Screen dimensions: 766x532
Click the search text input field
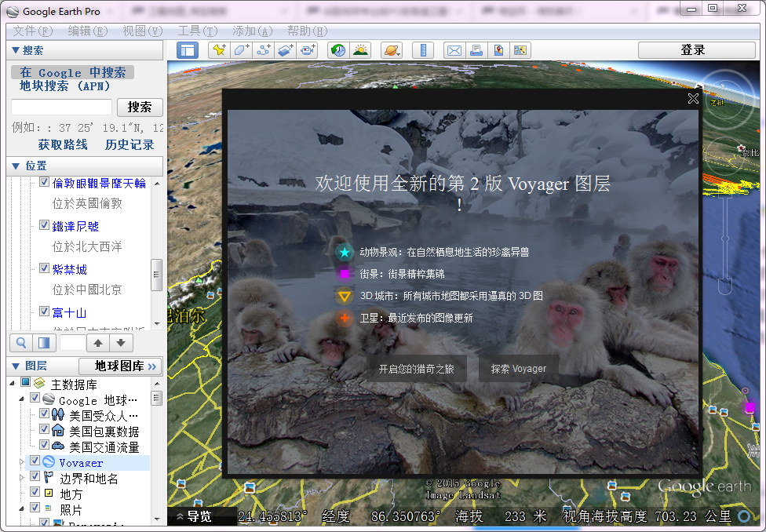(61, 107)
